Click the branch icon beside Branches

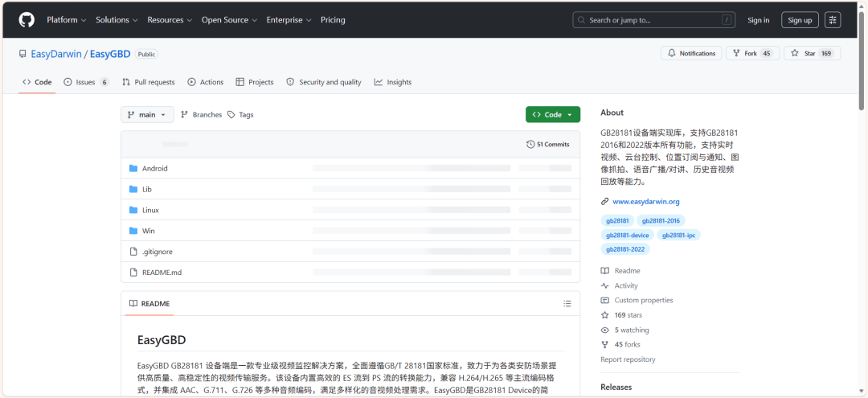point(185,115)
